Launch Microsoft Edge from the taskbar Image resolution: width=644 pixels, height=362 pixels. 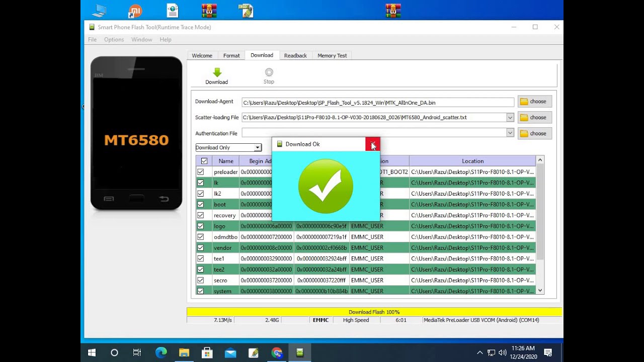pyautogui.click(x=161, y=353)
